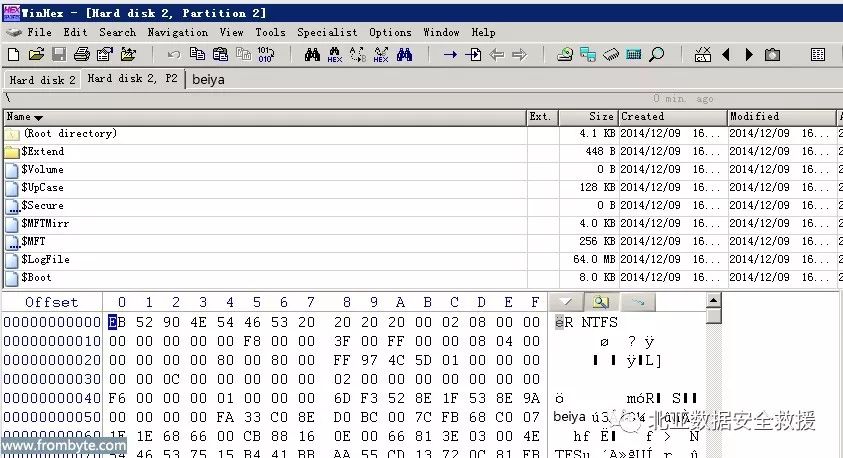Click the camera snapshot toolbar icon
Screen dimensions: 843x458
pos(773,54)
